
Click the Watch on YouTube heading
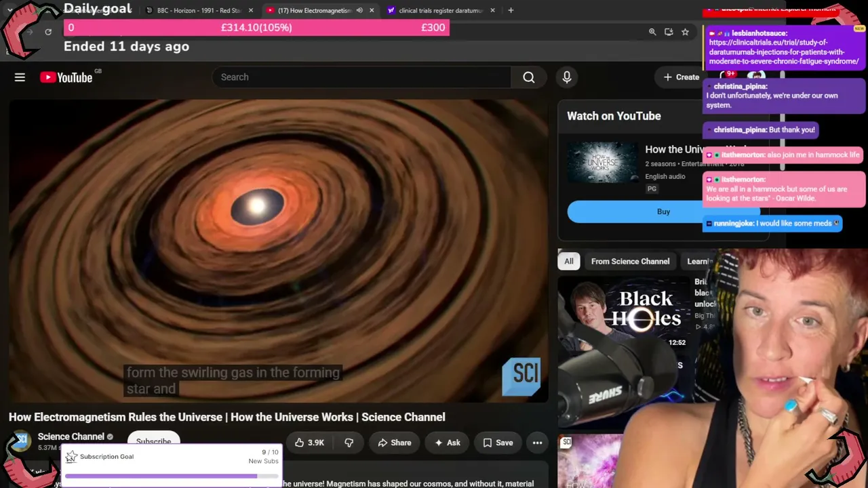pyautogui.click(x=614, y=116)
